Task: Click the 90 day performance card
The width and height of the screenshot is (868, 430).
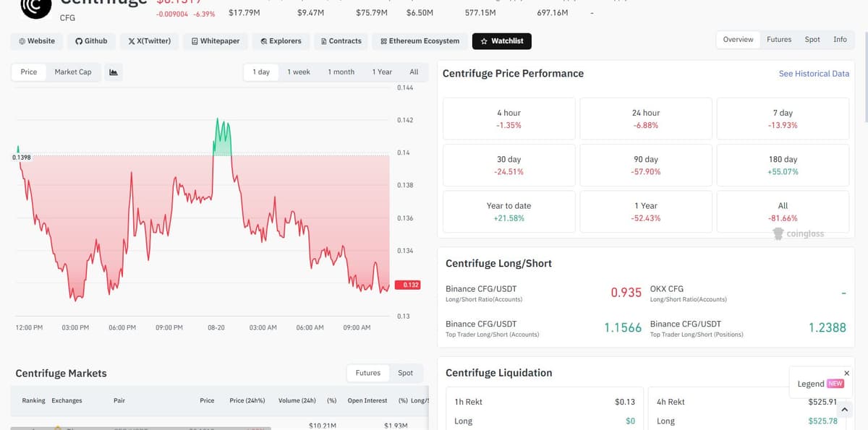Action: [646, 165]
